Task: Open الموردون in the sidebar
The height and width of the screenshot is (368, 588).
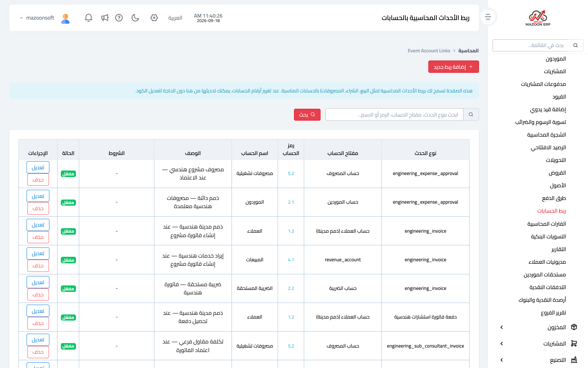Action: (x=556, y=59)
